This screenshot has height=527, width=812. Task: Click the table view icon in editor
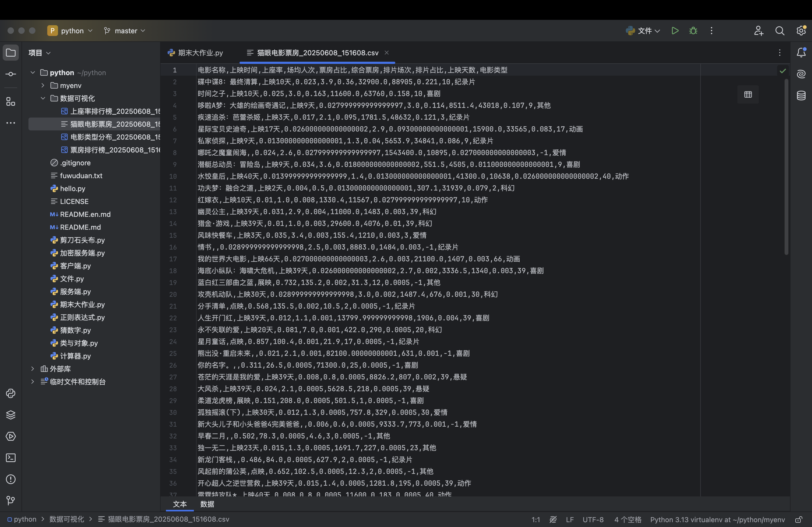[x=748, y=94]
